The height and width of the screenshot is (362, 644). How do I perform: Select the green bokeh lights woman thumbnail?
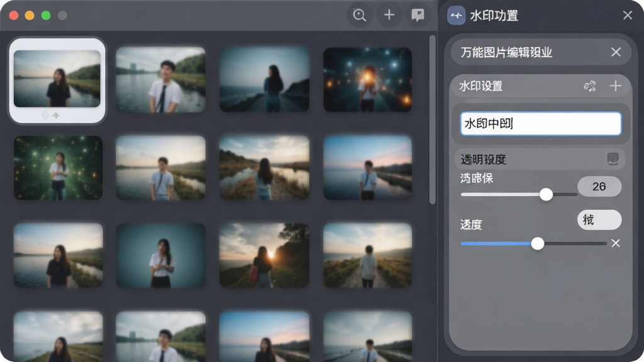(x=58, y=168)
